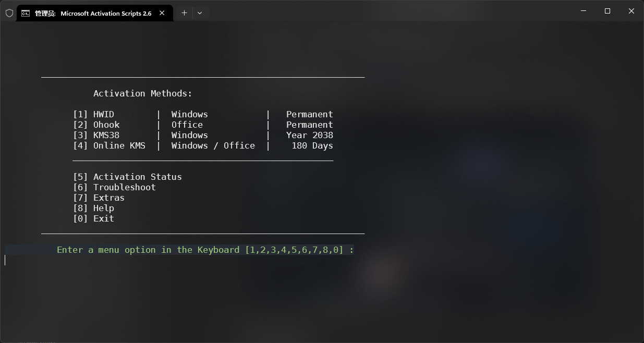Select the Microsoft Activation Scripts 2.6 tab
This screenshot has height=343, width=644.
click(94, 14)
